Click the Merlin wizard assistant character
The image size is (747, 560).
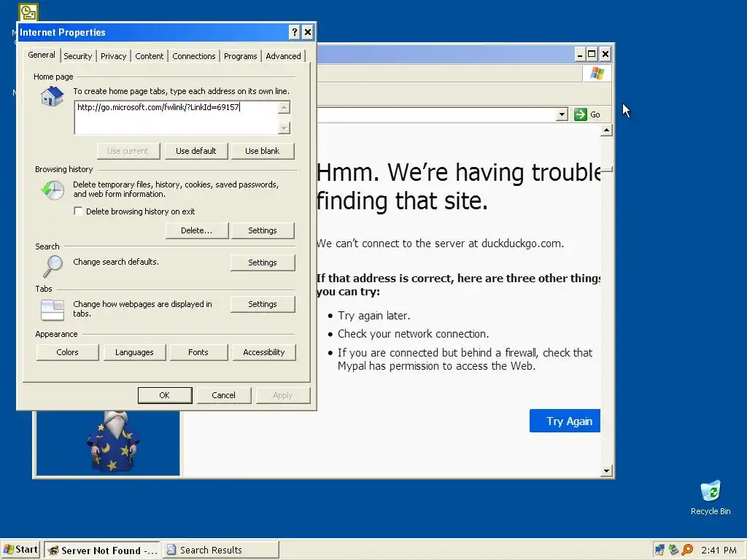(113, 442)
